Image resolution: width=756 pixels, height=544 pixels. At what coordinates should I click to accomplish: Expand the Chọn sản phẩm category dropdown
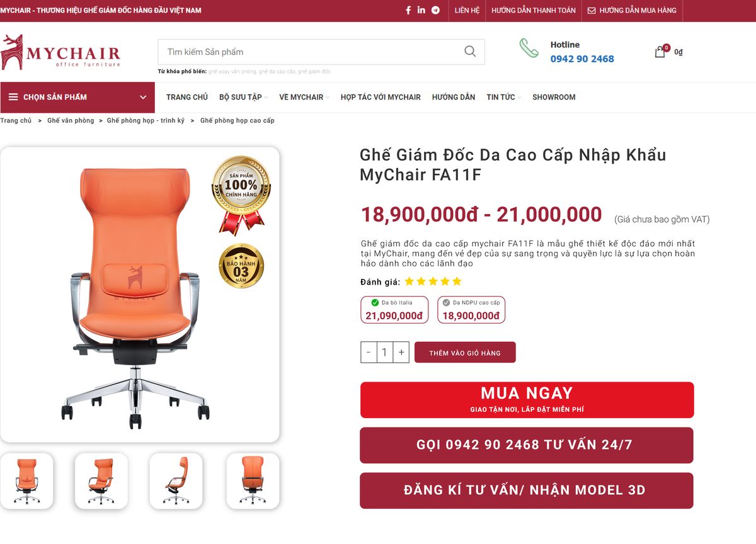(77, 97)
